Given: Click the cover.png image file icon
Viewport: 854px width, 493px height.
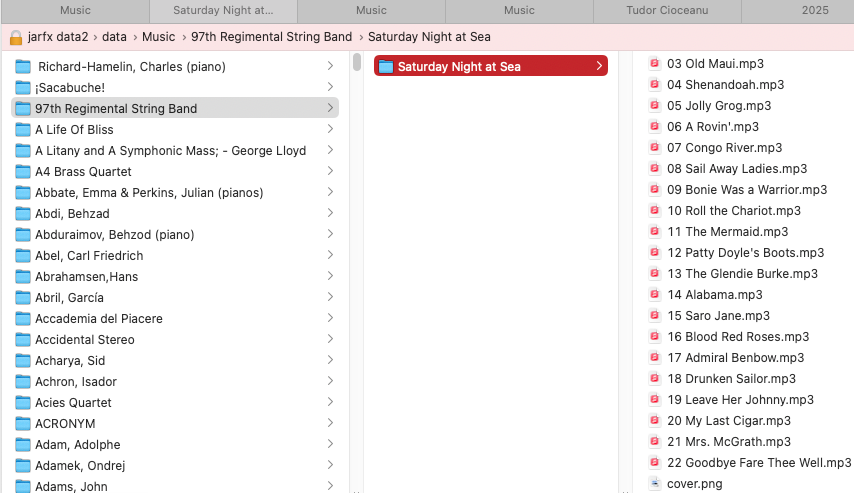Looking at the screenshot, I should 655,483.
